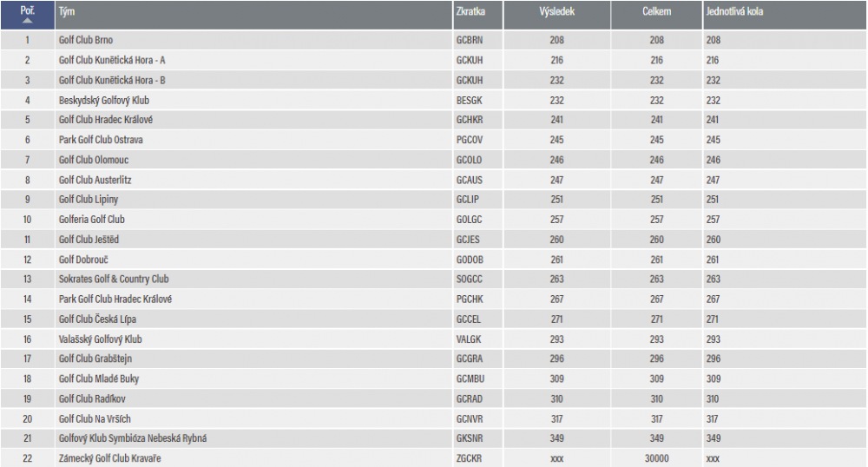Sort by the Výsledek column header

click(557, 11)
